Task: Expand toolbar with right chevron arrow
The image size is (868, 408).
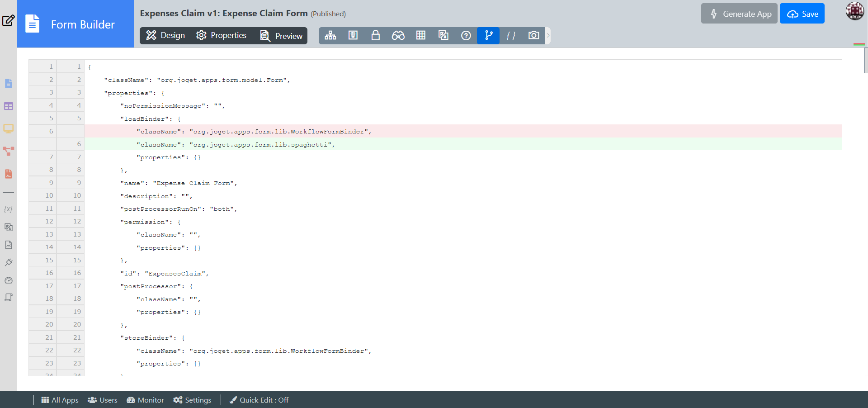Action: [x=548, y=35]
